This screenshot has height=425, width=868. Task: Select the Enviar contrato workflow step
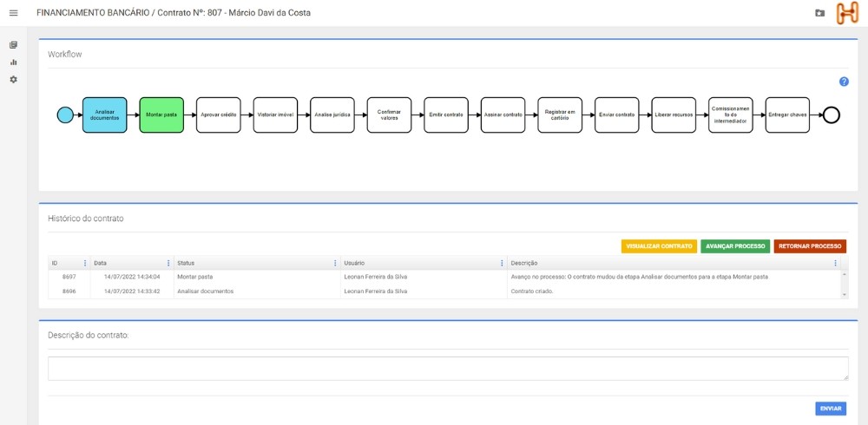pos(616,115)
